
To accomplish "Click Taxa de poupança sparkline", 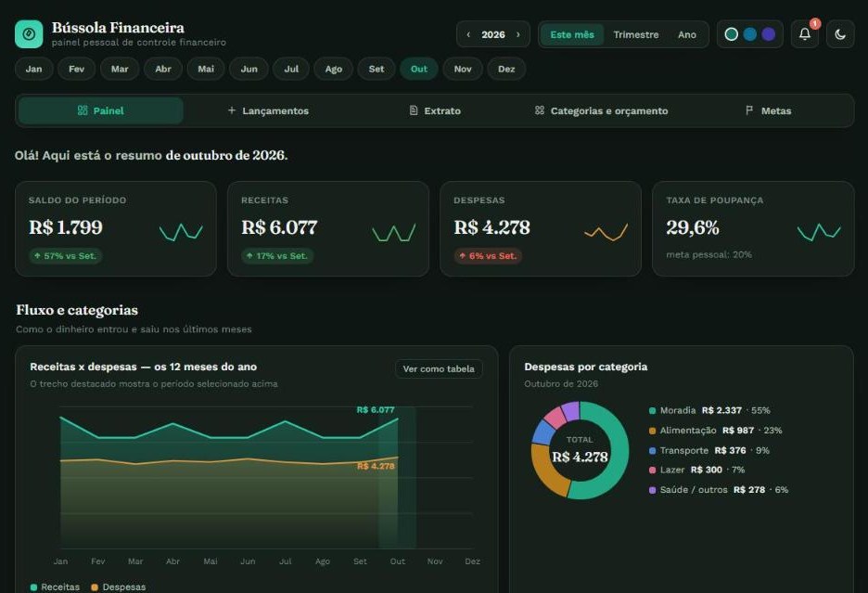I will (x=819, y=232).
